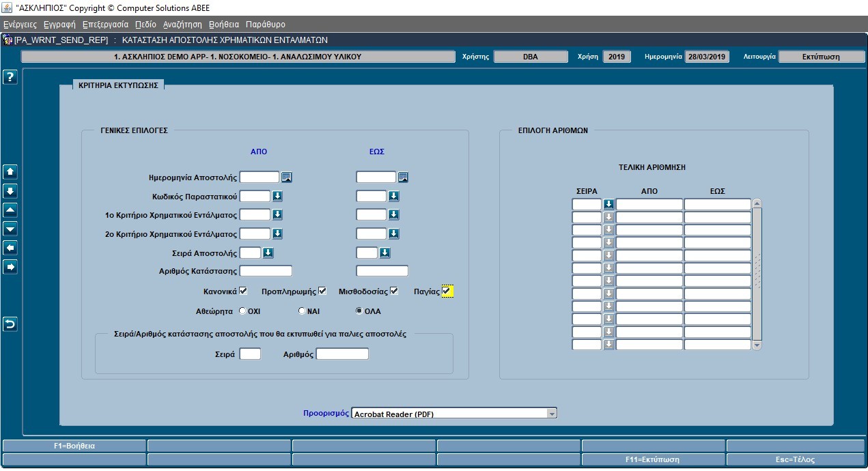The width and height of the screenshot is (868, 471).
Task: Open value list for Σειρά Αποστολής ΕΩΣ
Action: 384,253
